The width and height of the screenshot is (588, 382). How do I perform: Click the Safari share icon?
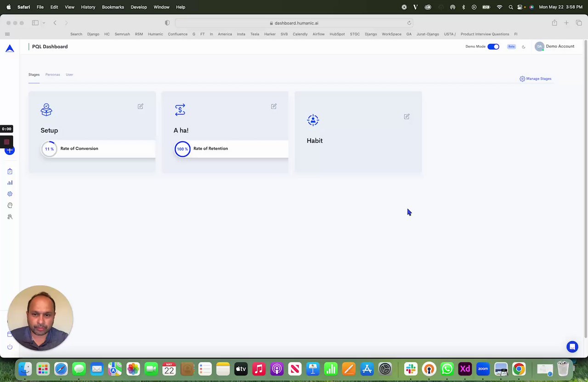tap(554, 23)
